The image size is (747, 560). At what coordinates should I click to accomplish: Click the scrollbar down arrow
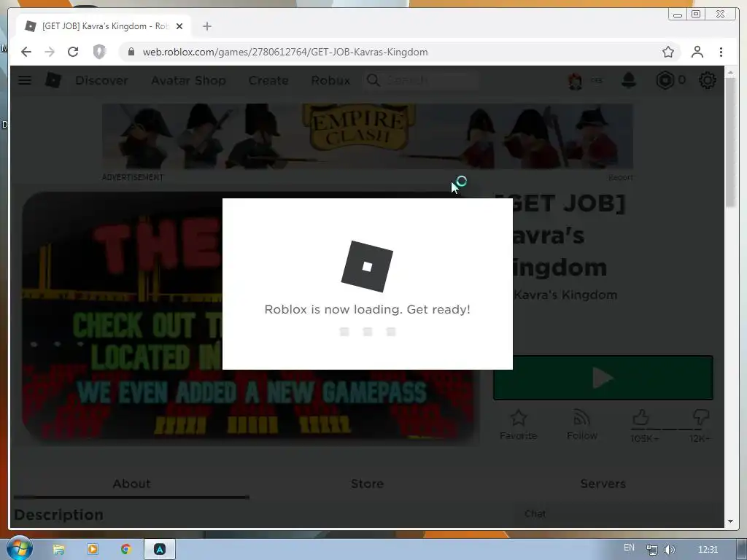point(730,521)
